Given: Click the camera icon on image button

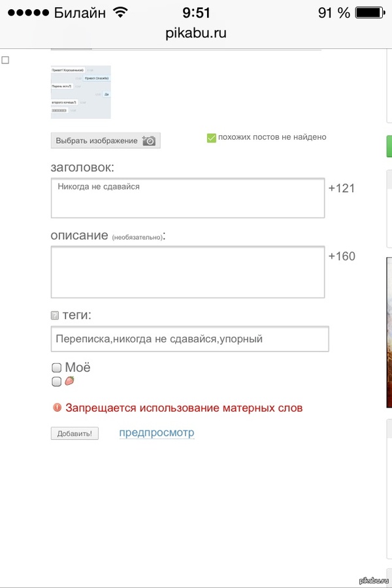Looking at the screenshot, I should pos(149,140).
